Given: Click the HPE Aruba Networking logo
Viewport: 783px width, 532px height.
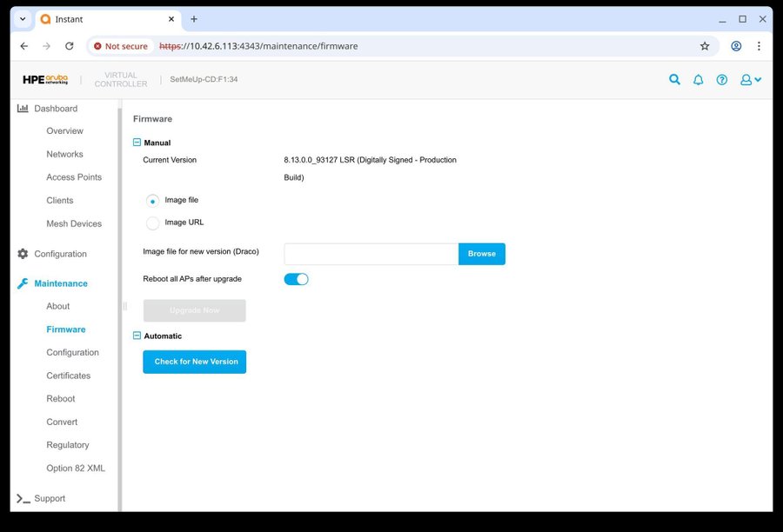Looking at the screenshot, I should tap(45, 79).
